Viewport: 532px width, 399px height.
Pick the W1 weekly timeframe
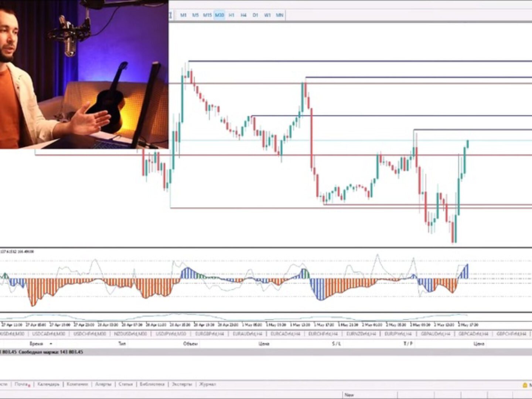click(x=267, y=15)
